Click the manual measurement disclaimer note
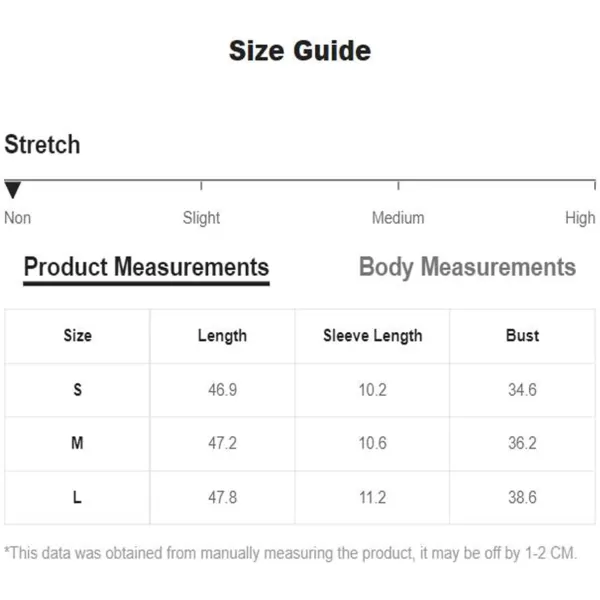This screenshot has height=600, width=600. coord(290,553)
